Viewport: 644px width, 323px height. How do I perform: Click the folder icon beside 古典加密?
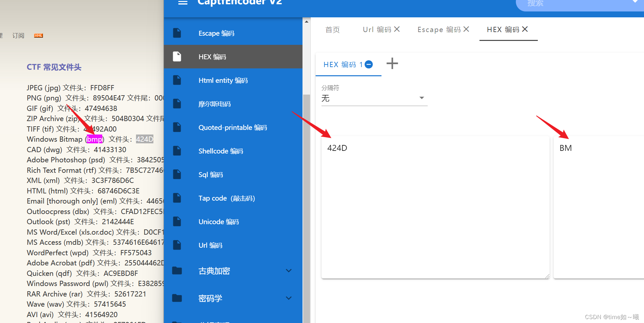click(x=177, y=271)
